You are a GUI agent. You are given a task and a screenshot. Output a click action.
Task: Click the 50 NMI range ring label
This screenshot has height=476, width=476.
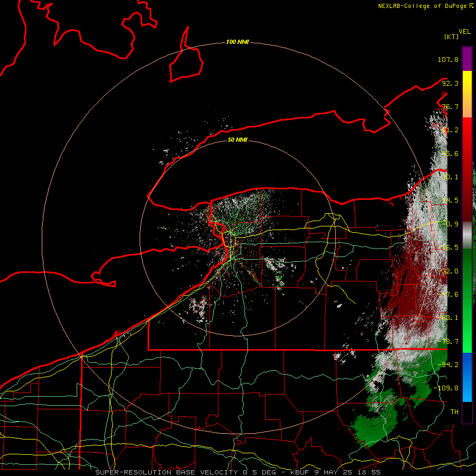click(x=237, y=140)
